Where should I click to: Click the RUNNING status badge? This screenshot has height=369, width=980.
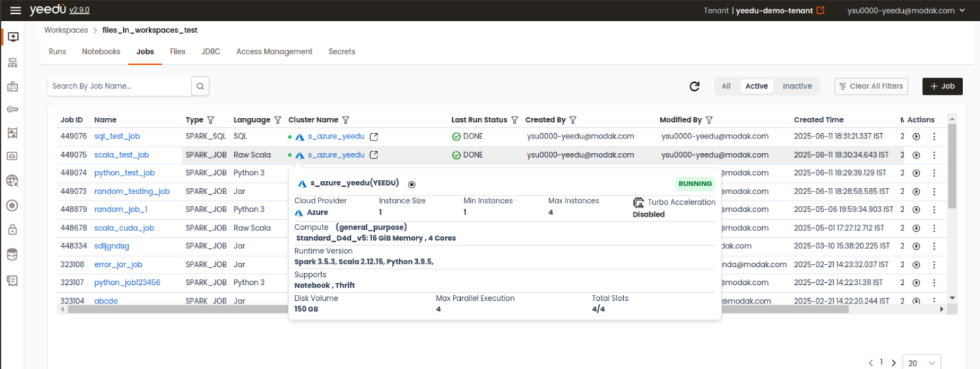click(695, 184)
